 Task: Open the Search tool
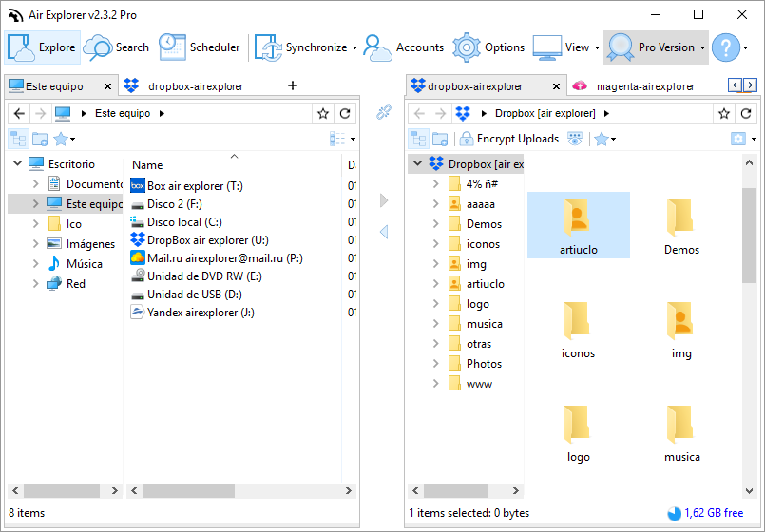[x=116, y=47]
